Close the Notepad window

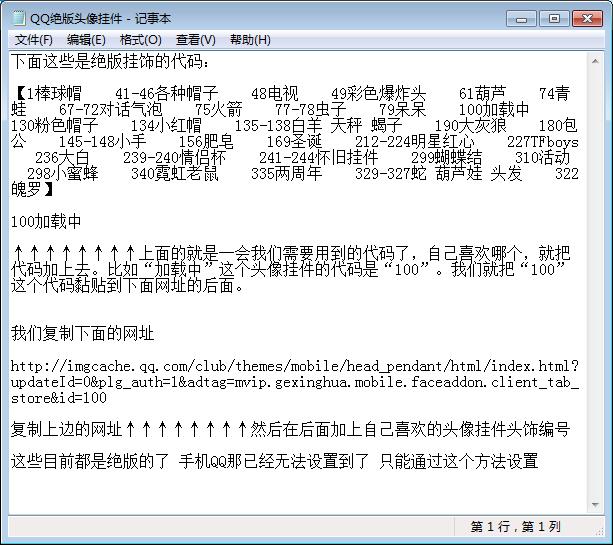coord(587,19)
